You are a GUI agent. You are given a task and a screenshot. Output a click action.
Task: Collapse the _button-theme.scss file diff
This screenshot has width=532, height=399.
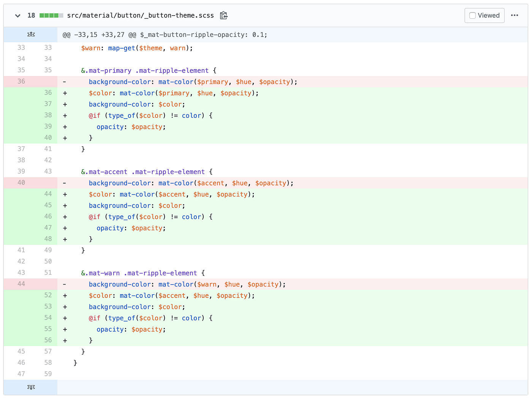[17, 16]
